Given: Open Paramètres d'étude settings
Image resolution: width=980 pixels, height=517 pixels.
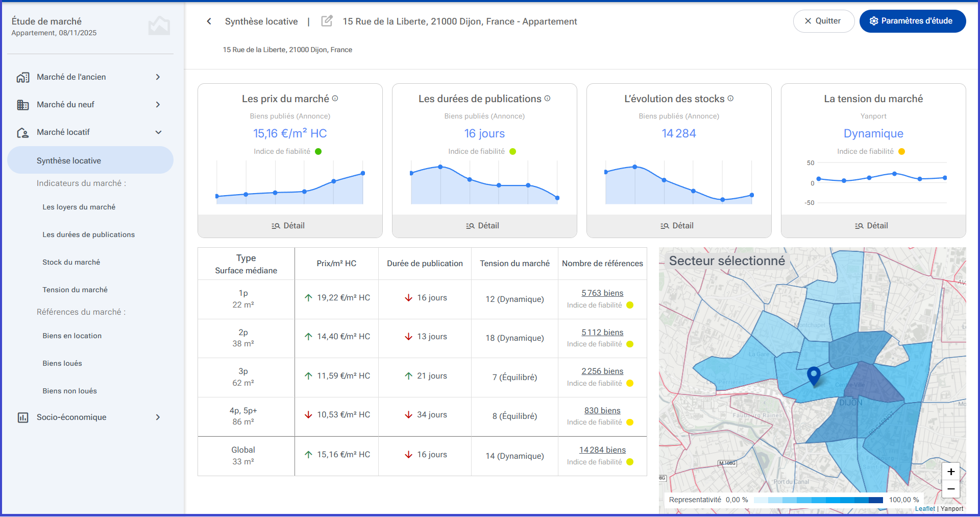Looking at the screenshot, I should [x=913, y=21].
